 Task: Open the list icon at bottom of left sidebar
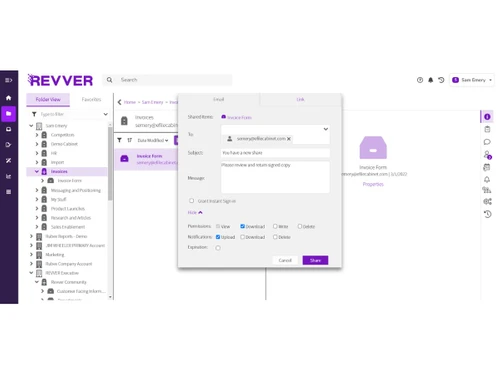point(9,192)
